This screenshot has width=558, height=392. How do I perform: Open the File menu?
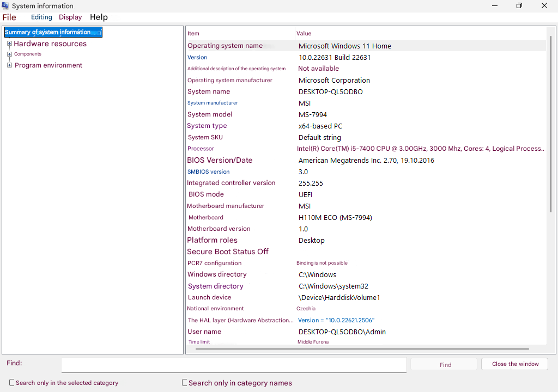[9, 17]
